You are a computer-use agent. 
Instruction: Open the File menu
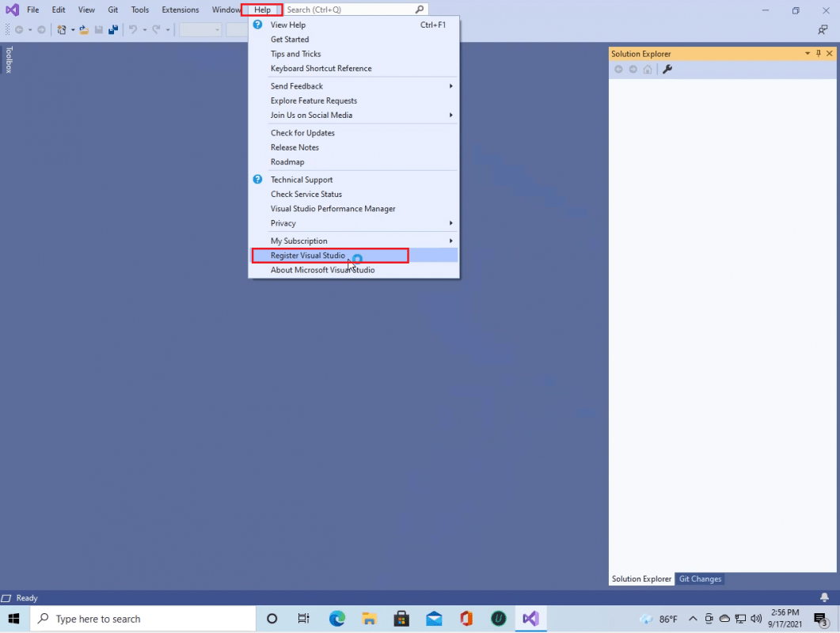(32, 9)
